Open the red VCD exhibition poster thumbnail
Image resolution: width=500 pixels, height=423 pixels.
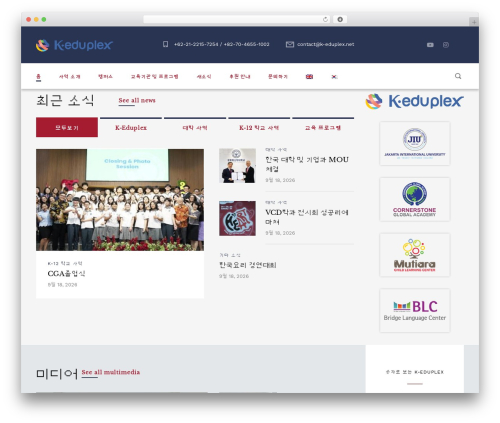pyautogui.click(x=237, y=218)
